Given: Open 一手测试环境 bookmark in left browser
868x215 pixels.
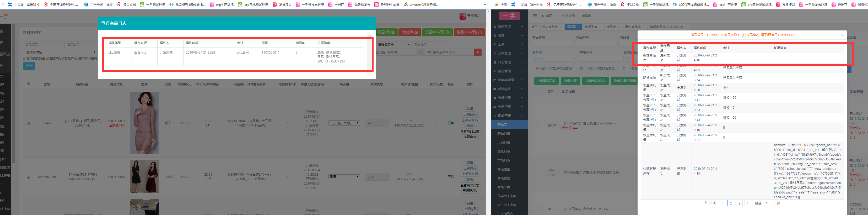Looking at the screenshot, I should point(152,5).
